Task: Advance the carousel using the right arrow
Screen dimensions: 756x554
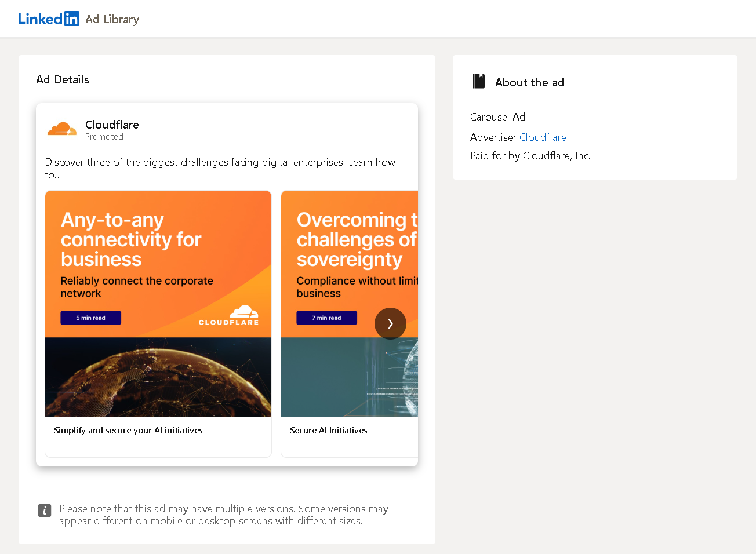Action: (390, 323)
